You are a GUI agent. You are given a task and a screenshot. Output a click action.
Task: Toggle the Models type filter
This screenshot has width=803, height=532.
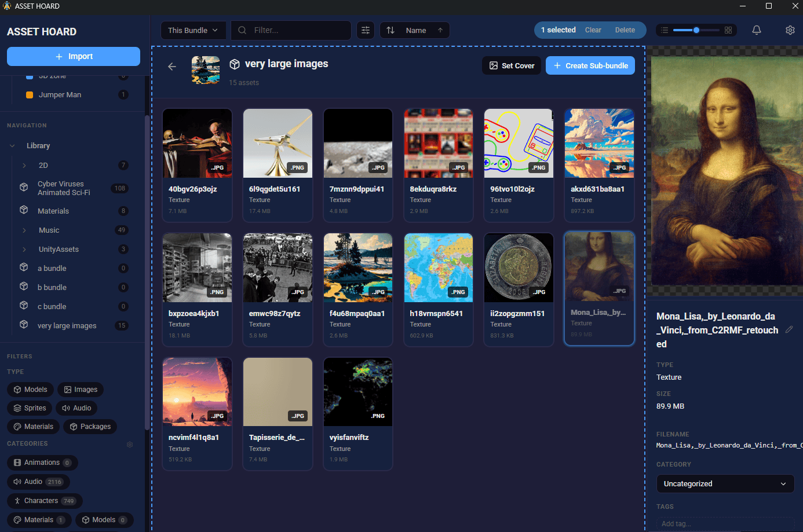pos(30,390)
